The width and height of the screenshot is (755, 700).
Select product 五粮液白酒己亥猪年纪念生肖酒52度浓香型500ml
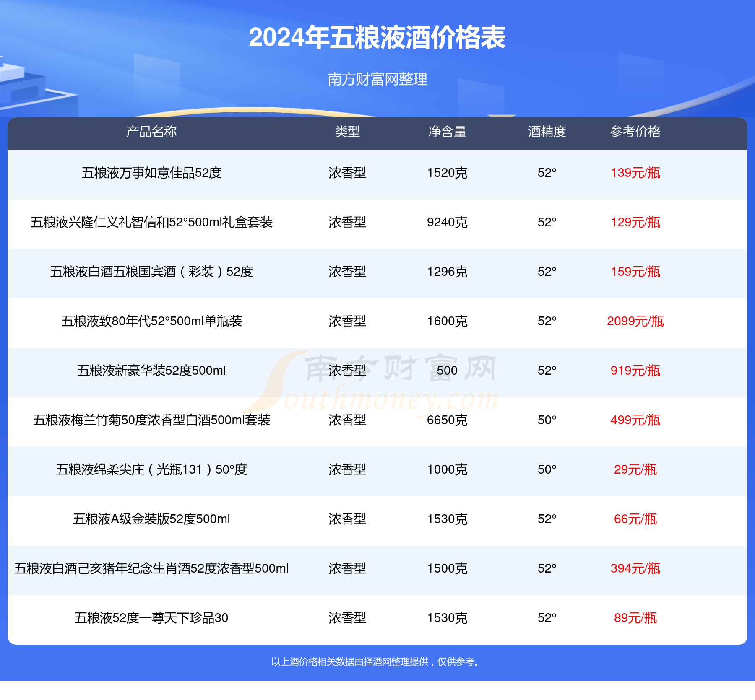click(151, 568)
